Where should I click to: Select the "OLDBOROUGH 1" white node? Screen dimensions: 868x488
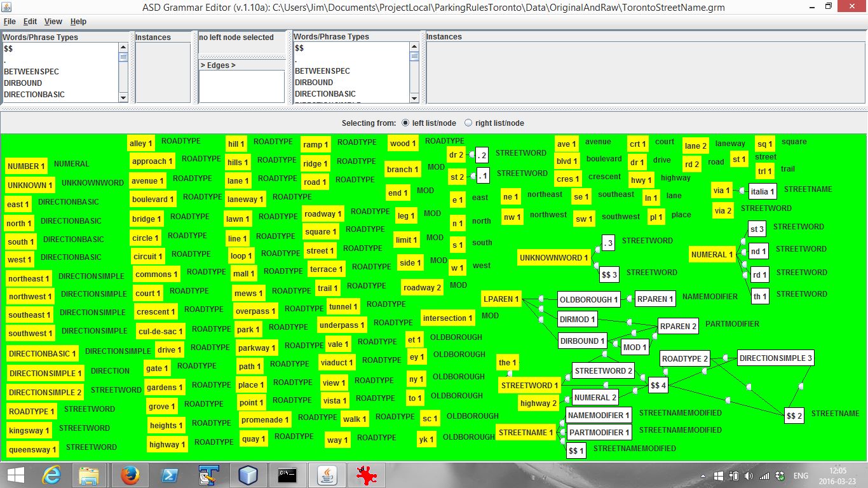(588, 299)
